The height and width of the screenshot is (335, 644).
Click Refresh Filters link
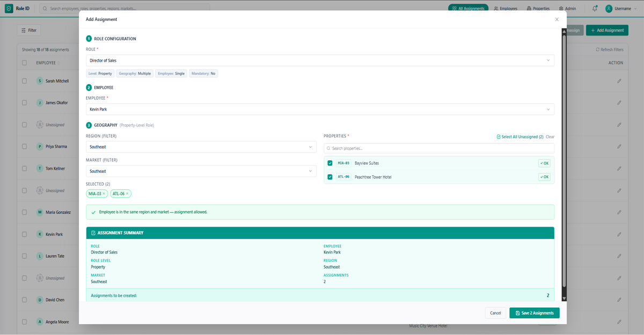[x=610, y=50]
